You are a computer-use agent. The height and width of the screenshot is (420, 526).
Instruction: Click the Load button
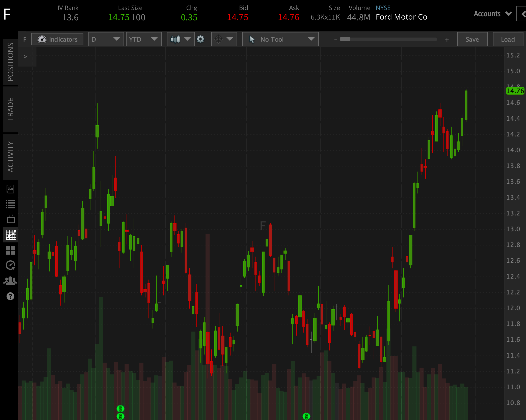click(508, 39)
